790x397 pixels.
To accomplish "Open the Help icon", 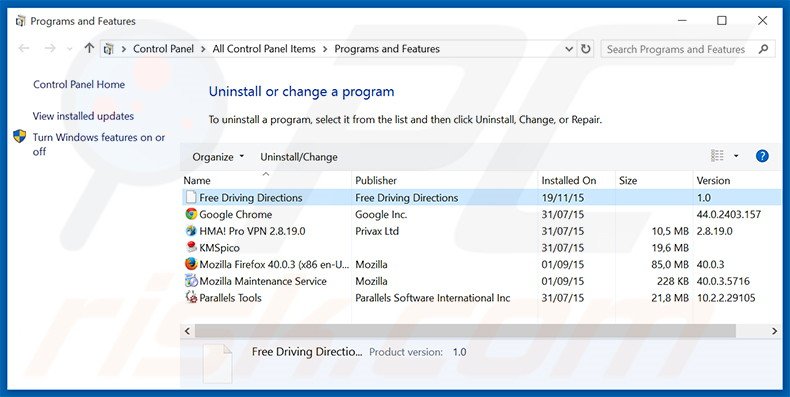I will coord(762,156).
